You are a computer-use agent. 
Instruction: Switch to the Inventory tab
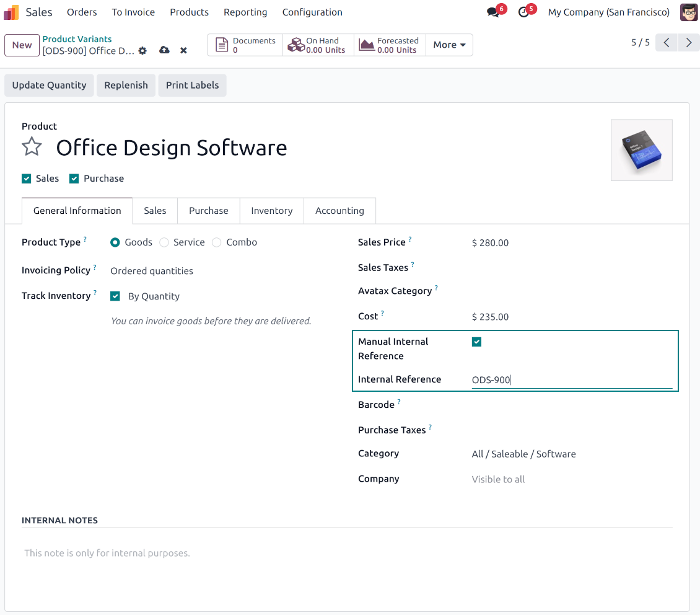click(x=271, y=211)
